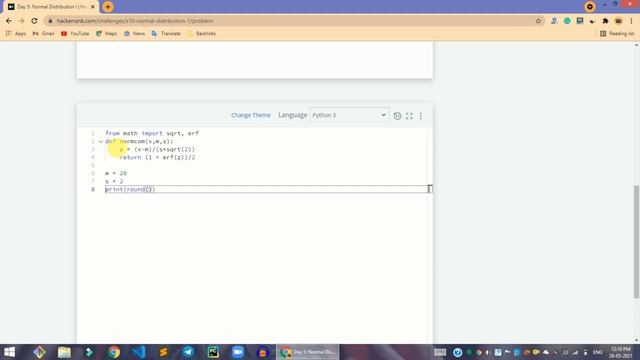
Task: Open the Backlinks bookmark folder
Action: (x=201, y=33)
